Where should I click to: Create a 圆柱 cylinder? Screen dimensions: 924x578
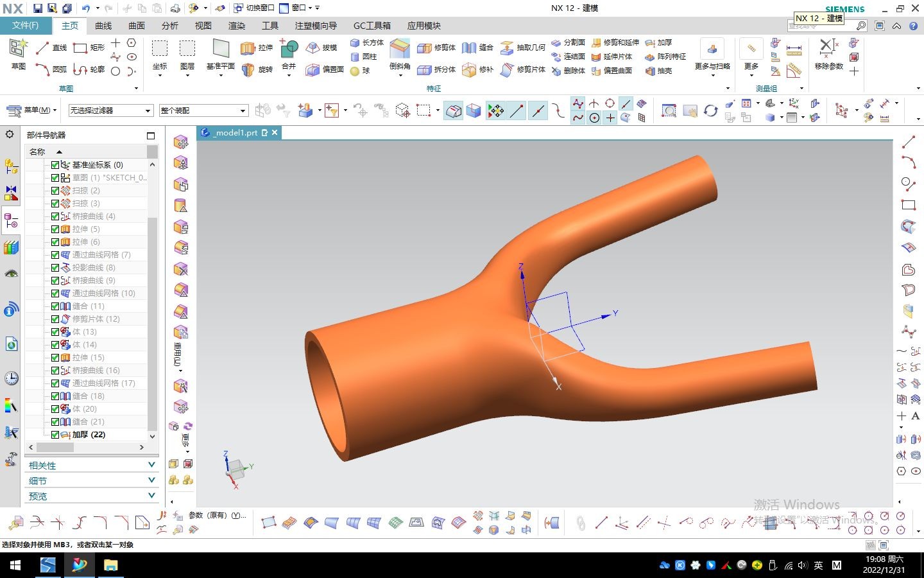(x=363, y=57)
